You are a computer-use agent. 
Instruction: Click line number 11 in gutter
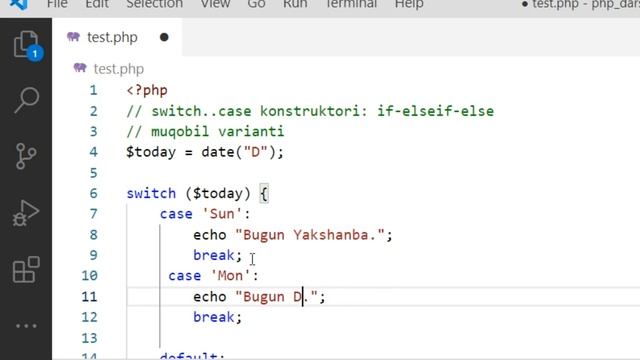click(89, 297)
